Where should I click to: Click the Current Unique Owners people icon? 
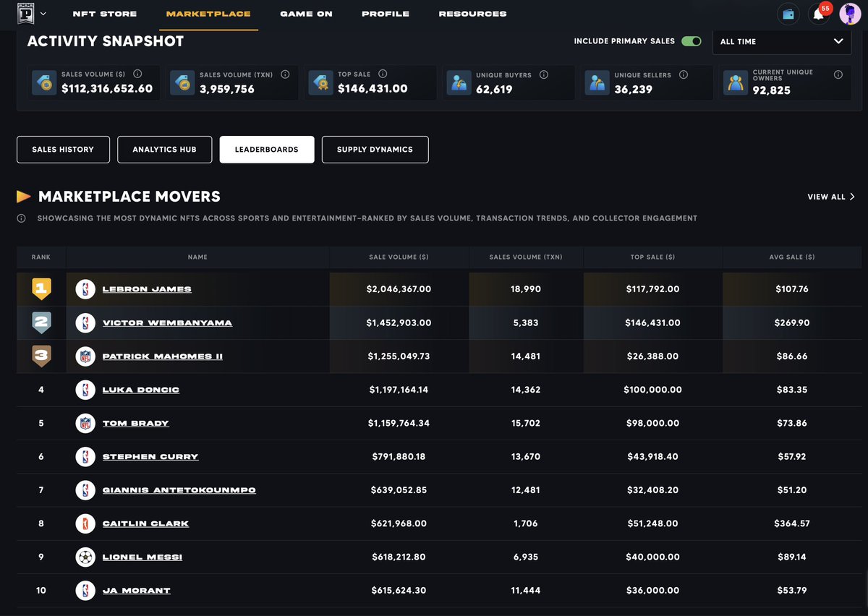736,83
